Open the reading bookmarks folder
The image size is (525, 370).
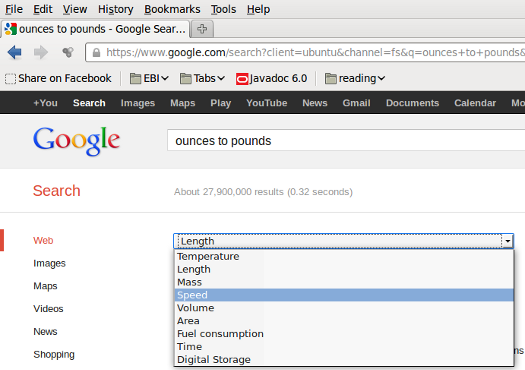pyautogui.click(x=355, y=78)
